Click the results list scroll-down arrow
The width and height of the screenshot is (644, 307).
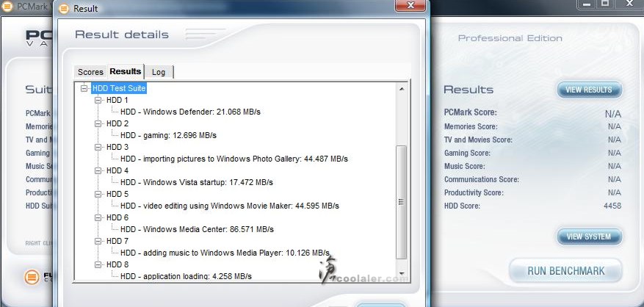(401, 274)
